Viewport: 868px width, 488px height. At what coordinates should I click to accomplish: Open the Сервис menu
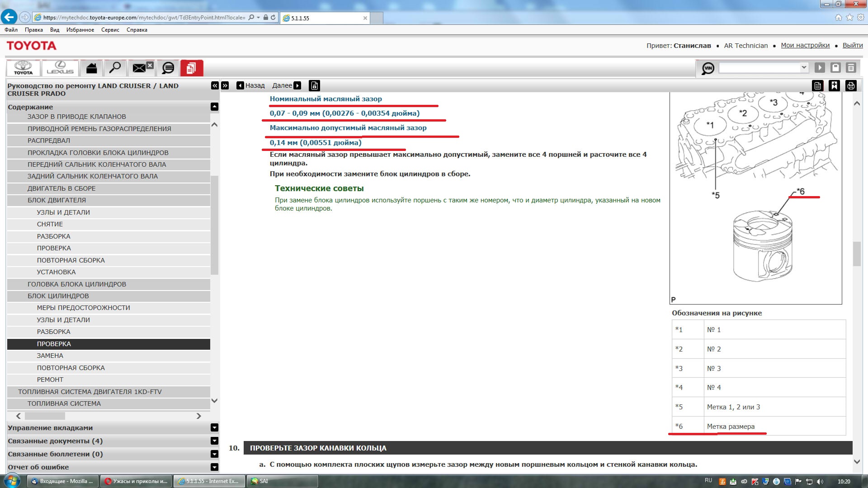(x=110, y=30)
